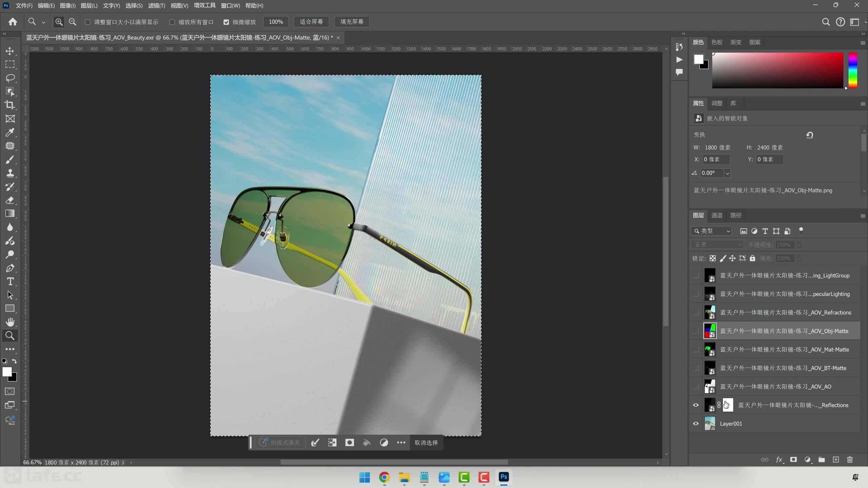Viewport: 868px width, 488px height.
Task: Open the fill percentage dropdown
Action: coord(799,258)
